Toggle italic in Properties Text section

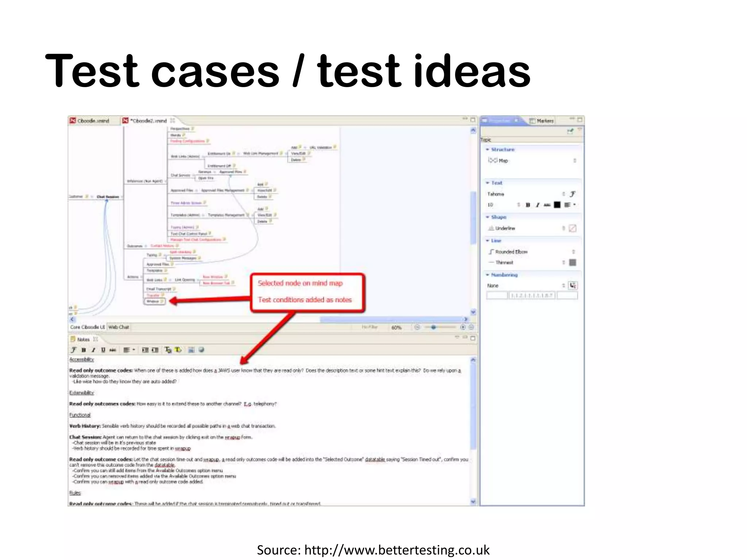(x=537, y=205)
